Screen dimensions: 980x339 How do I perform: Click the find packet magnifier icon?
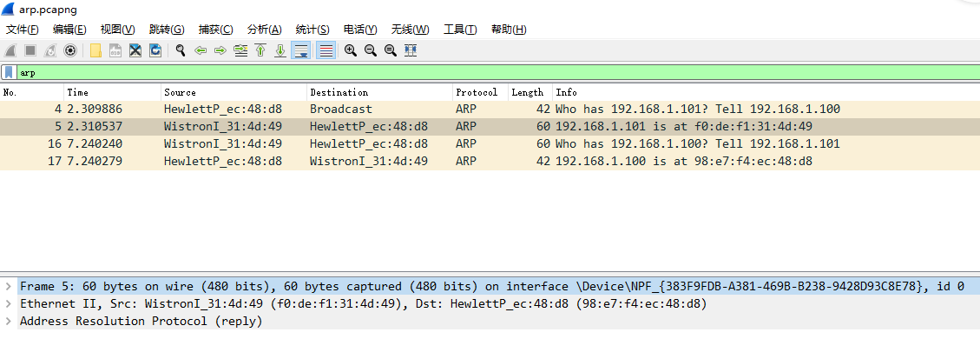[x=181, y=50]
